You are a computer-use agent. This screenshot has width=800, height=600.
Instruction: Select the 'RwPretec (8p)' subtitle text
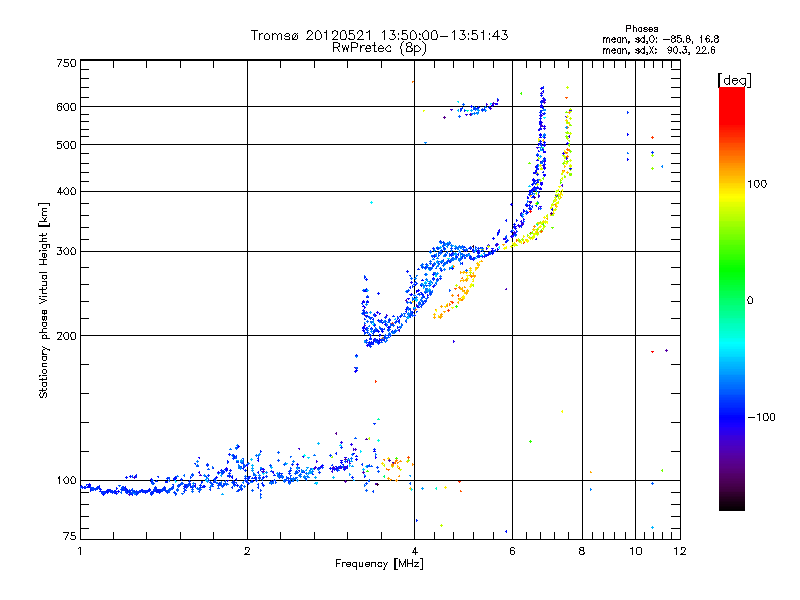click(x=379, y=48)
